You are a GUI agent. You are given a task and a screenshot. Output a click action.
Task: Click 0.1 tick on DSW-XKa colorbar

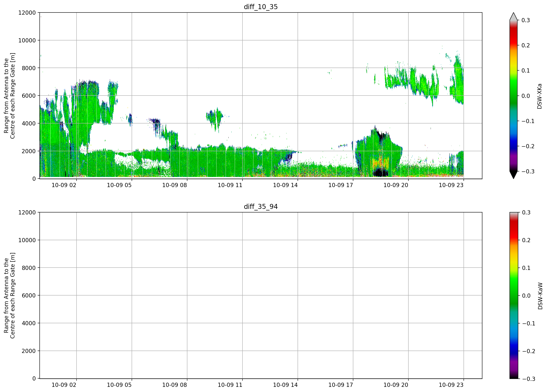(x=526, y=71)
